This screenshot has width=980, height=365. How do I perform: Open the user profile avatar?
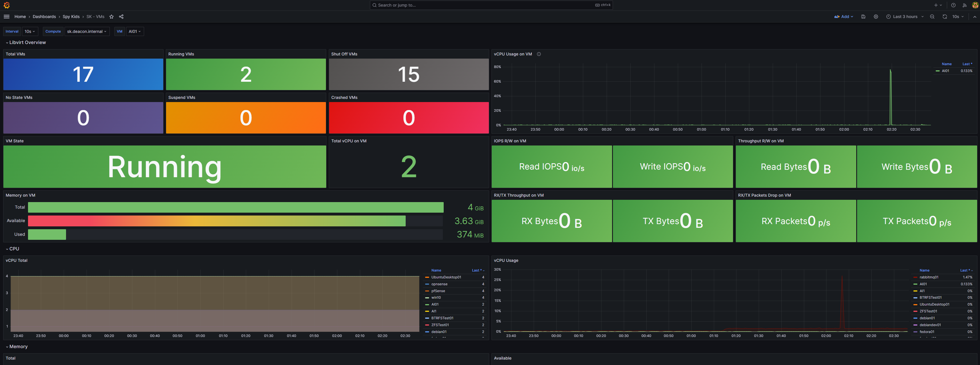(x=975, y=5)
